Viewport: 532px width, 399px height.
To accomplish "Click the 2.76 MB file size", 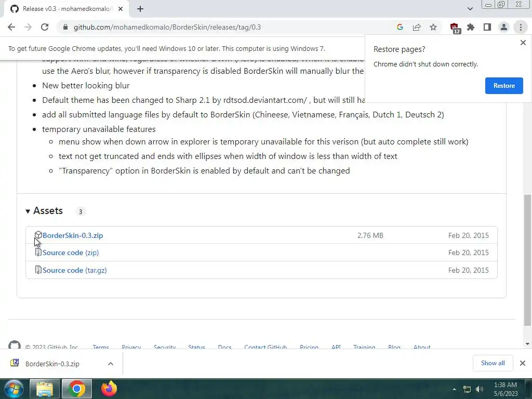I will point(370,235).
